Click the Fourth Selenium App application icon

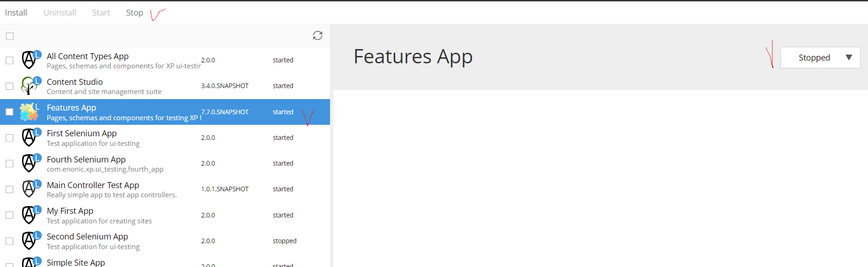28,163
